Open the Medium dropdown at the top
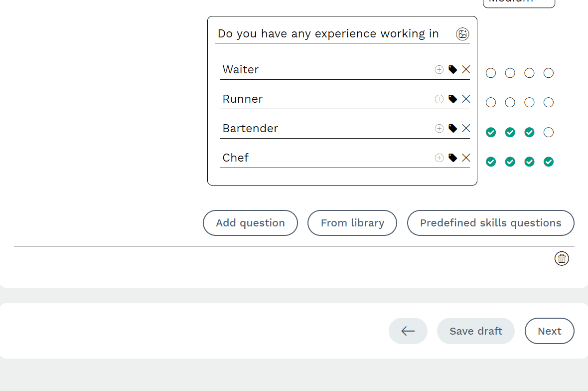This screenshot has width=588, height=391. [519, 2]
